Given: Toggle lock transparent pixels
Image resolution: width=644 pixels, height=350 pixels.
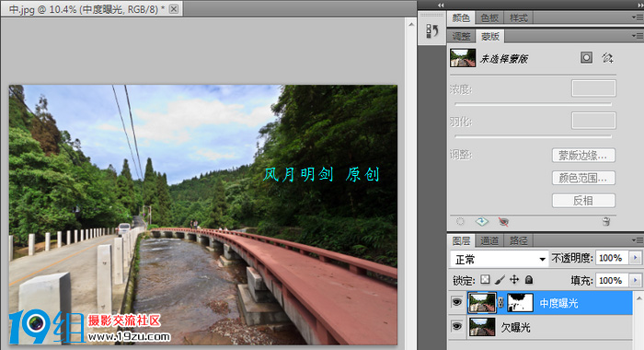Looking at the screenshot, I should [485, 280].
